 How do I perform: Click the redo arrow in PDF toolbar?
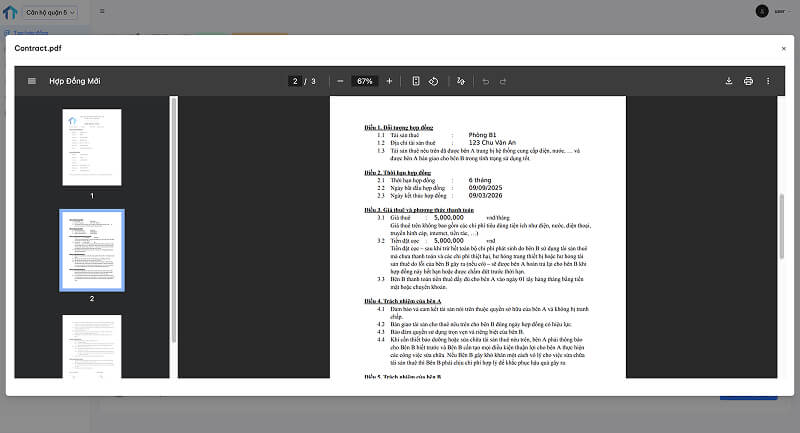(506, 81)
